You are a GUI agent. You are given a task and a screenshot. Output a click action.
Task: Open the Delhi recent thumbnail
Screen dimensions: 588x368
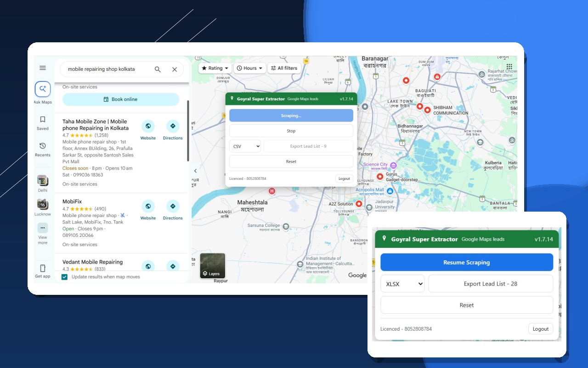(x=43, y=180)
